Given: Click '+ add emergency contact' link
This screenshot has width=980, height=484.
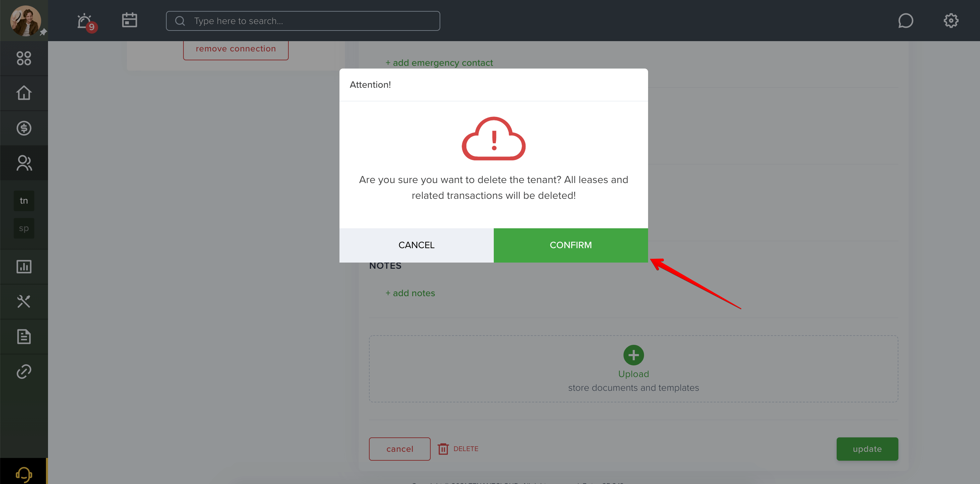Looking at the screenshot, I should click(x=439, y=63).
